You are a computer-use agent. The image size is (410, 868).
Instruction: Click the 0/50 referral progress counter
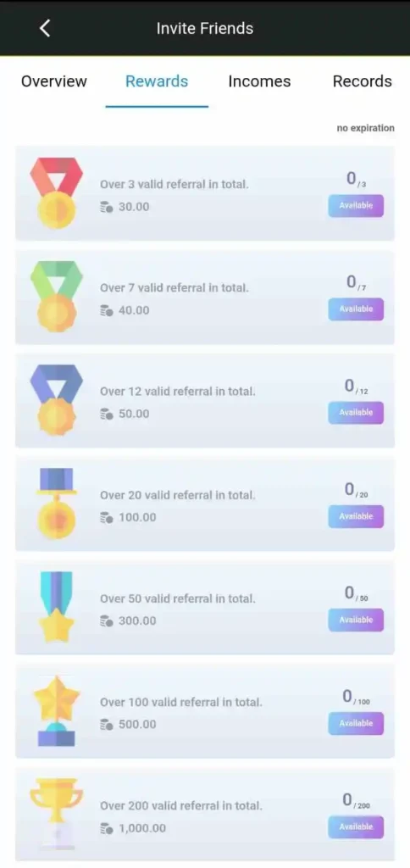pyautogui.click(x=357, y=594)
